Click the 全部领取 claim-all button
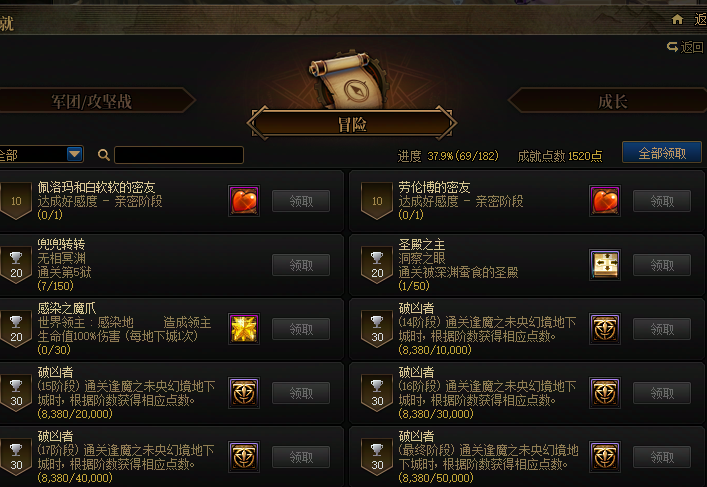Image resolution: width=707 pixels, height=487 pixels. (x=662, y=152)
